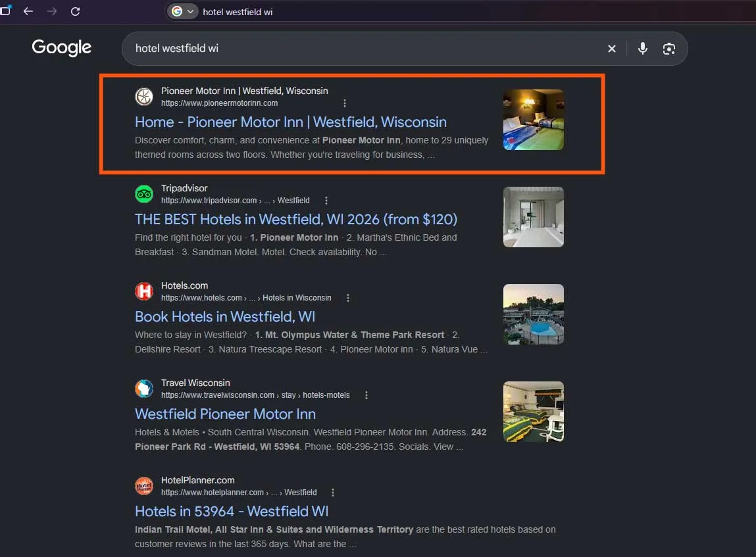Click the Hotels.com red H favicon

pos(143,291)
